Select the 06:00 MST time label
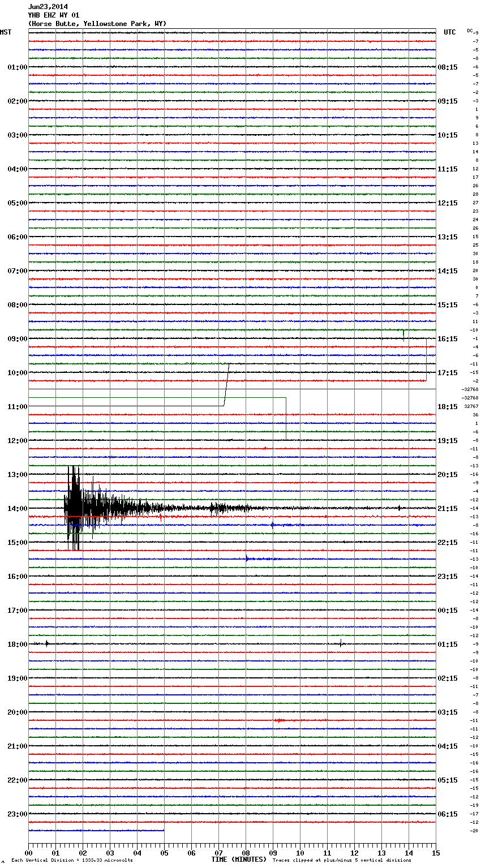 pyautogui.click(x=17, y=237)
